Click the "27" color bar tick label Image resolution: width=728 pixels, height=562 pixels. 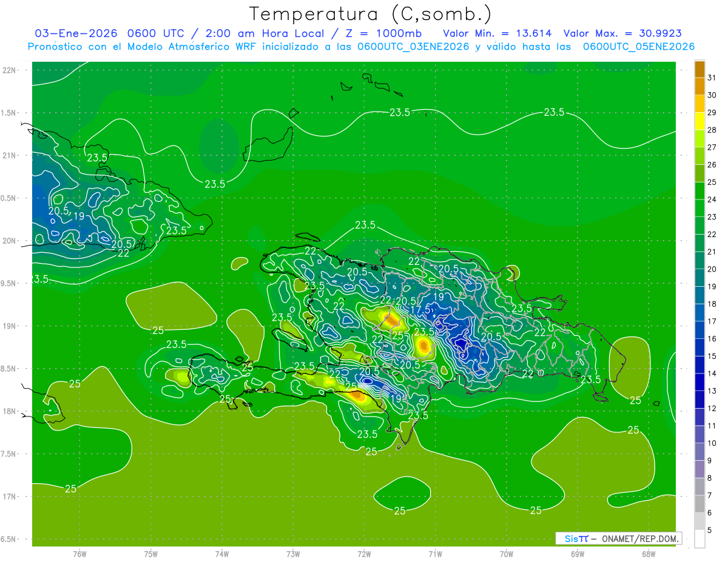712,147
